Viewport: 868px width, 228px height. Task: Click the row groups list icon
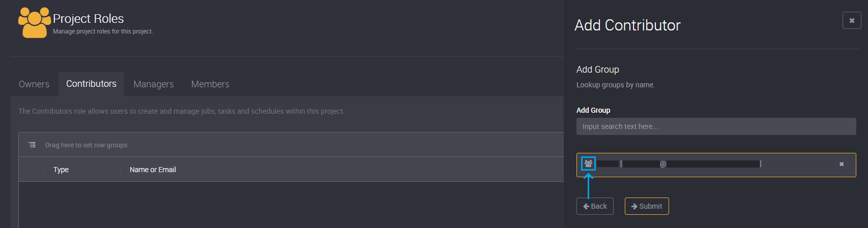pos(32,145)
